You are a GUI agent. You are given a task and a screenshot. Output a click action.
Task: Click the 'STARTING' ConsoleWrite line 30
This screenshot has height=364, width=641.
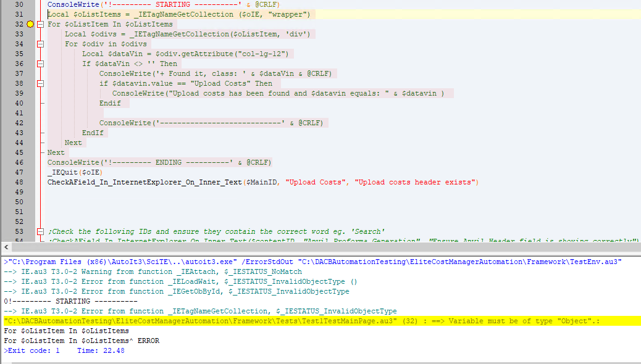click(164, 4)
